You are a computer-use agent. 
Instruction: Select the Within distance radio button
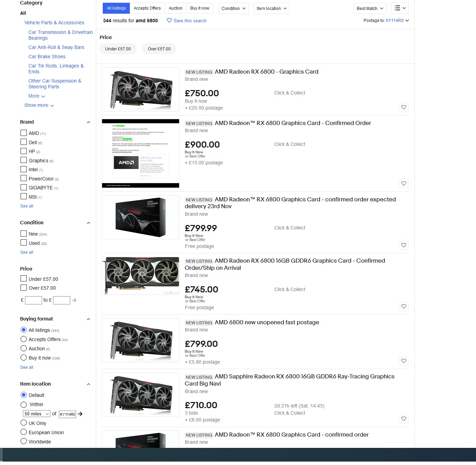tap(24, 404)
